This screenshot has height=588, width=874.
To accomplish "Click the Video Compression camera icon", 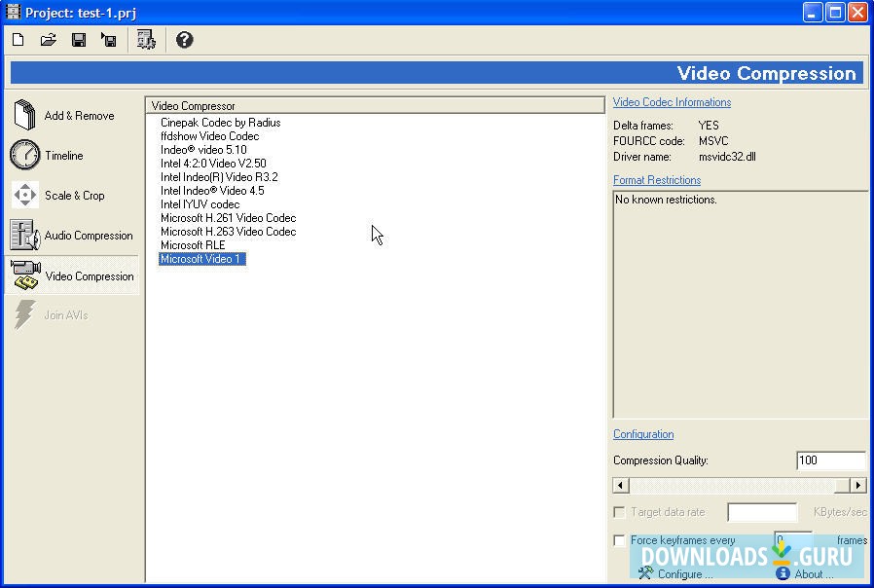I will [x=25, y=276].
